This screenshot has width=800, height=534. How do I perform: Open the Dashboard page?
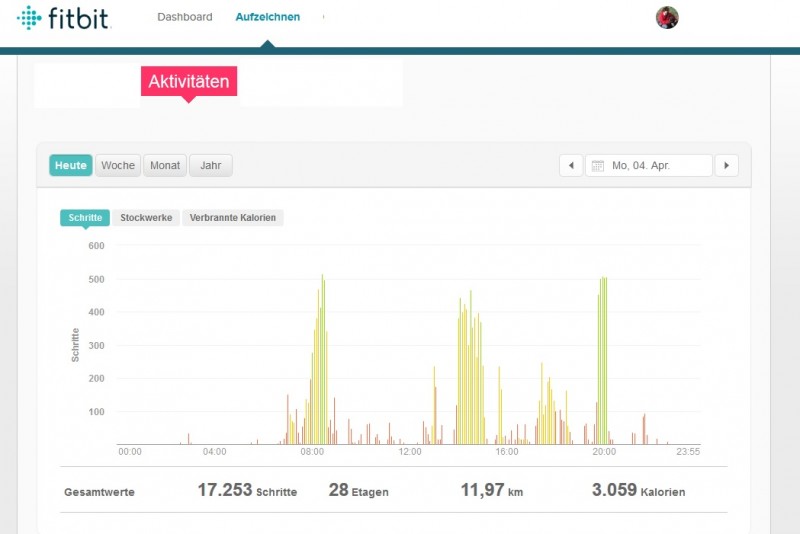click(185, 17)
